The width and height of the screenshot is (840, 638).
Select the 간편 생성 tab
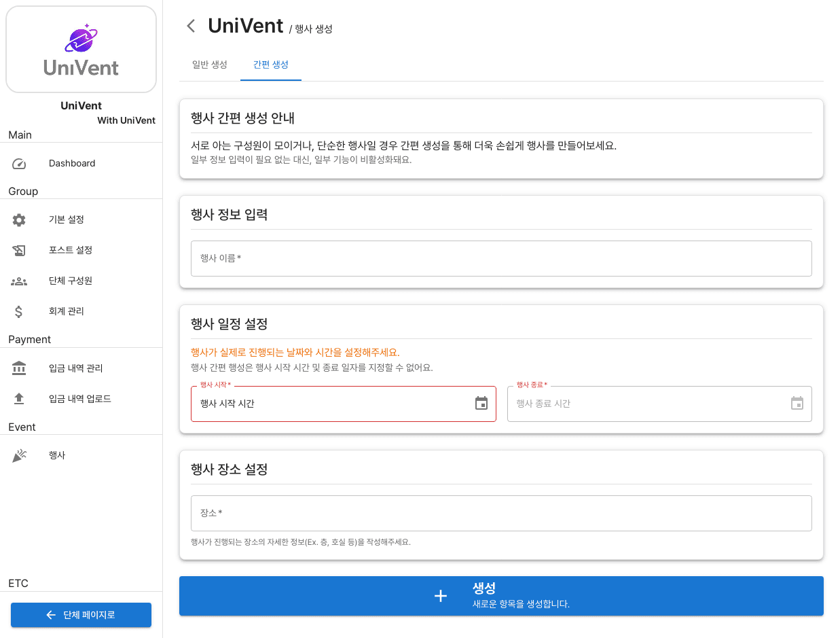[x=271, y=65]
